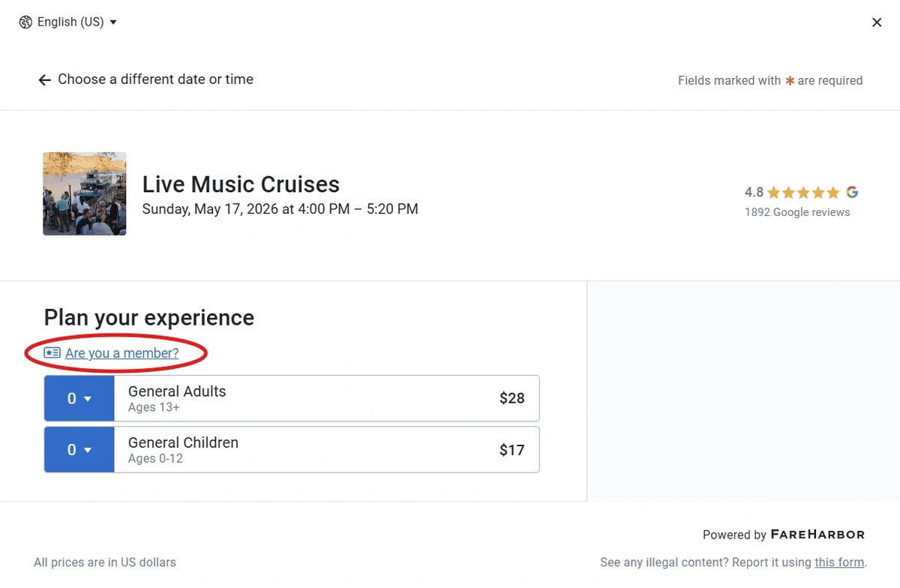
Task: Click the orange required-field asterisk
Action: click(790, 80)
